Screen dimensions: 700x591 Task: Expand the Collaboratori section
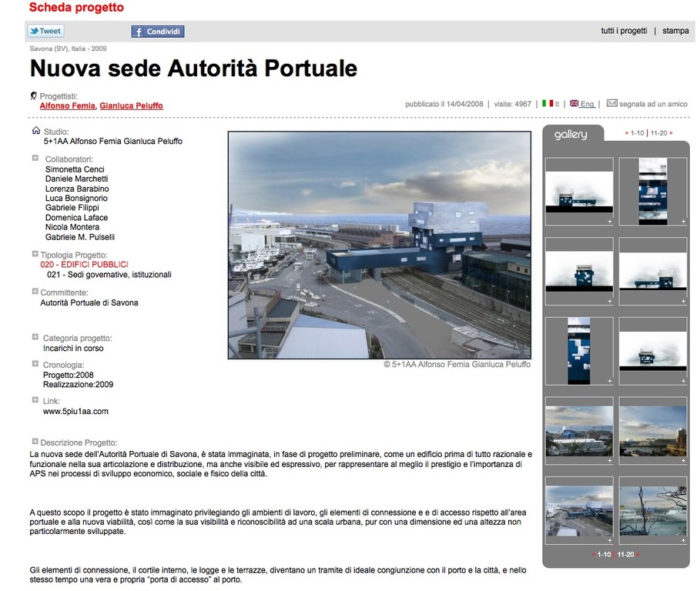[x=35, y=158]
